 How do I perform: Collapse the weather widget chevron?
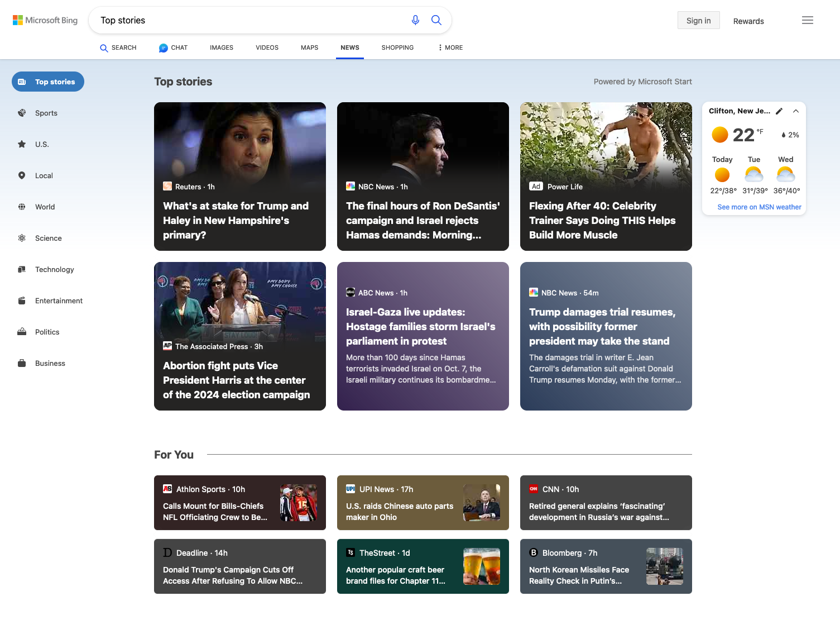(x=796, y=111)
